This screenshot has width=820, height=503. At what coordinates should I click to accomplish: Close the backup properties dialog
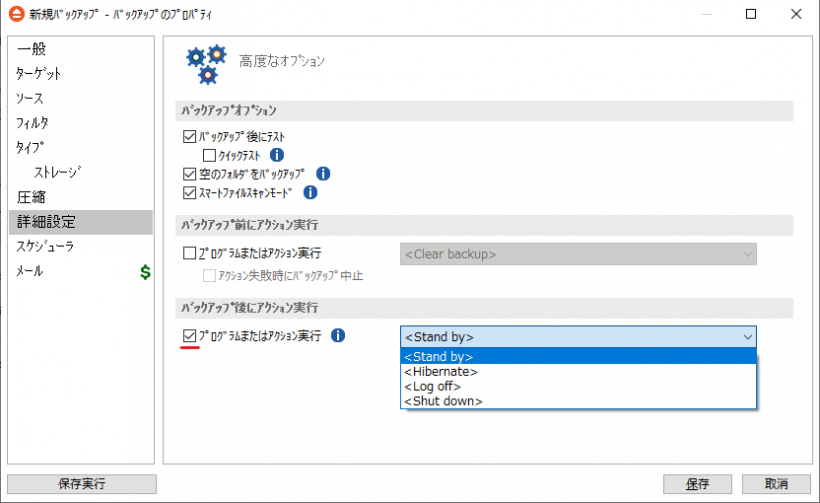(796, 14)
